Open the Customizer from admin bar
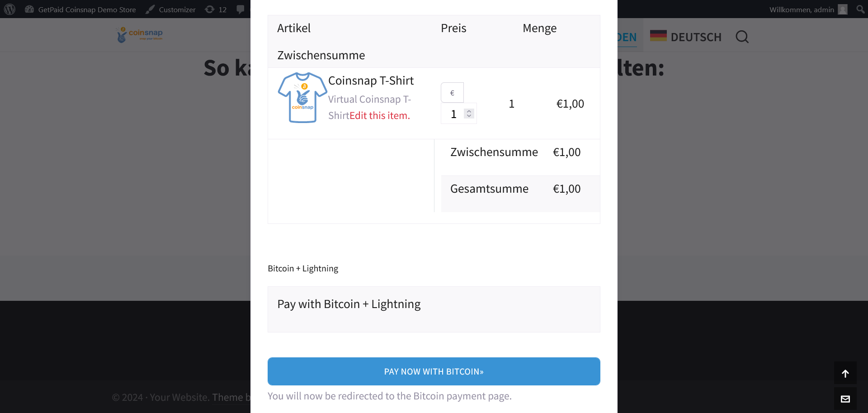This screenshot has width=868, height=413. 171,9
